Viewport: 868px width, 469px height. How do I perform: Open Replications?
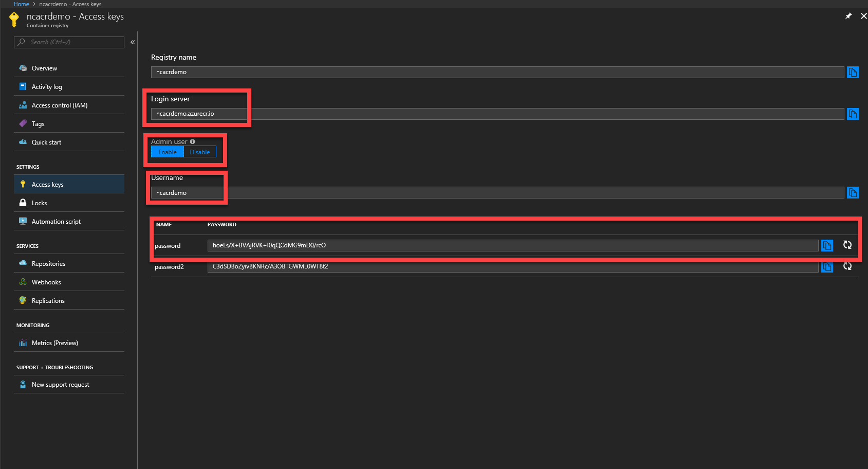click(69, 300)
